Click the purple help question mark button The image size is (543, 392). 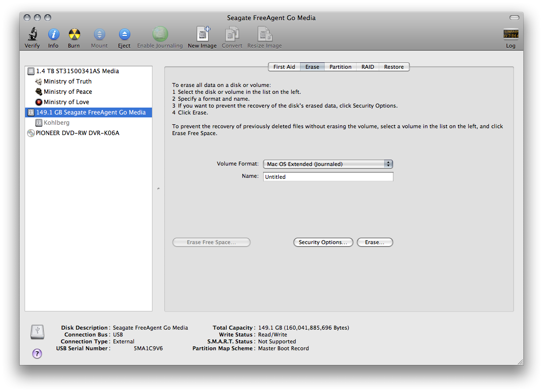tap(37, 354)
